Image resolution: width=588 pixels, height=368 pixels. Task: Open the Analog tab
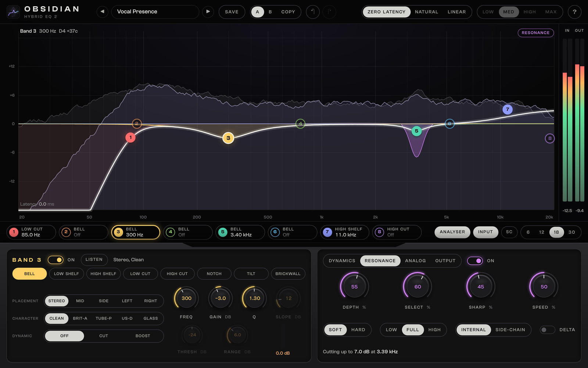(415, 261)
